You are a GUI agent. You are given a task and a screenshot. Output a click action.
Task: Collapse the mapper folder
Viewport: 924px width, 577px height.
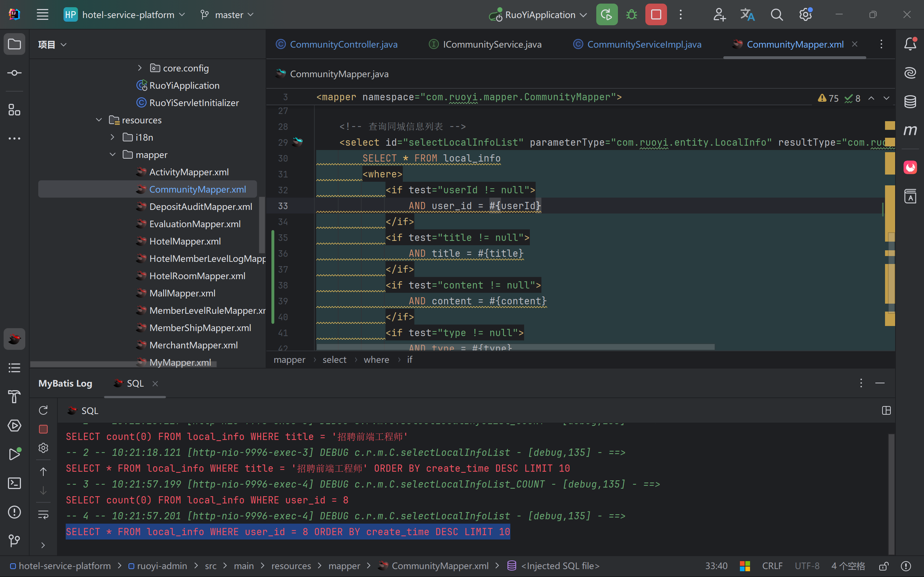[x=112, y=155]
